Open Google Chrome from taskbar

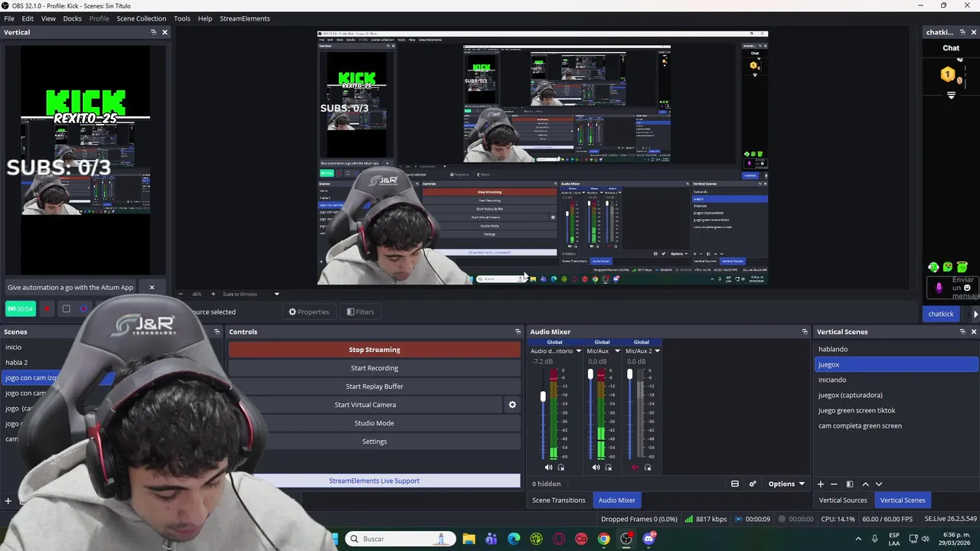pyautogui.click(x=604, y=539)
